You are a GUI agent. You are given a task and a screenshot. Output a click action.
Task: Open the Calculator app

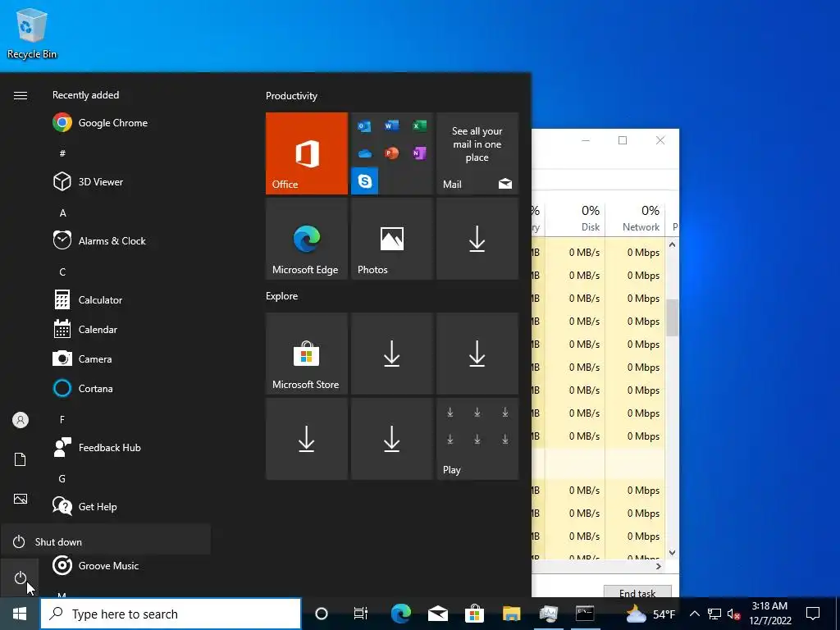click(88, 299)
